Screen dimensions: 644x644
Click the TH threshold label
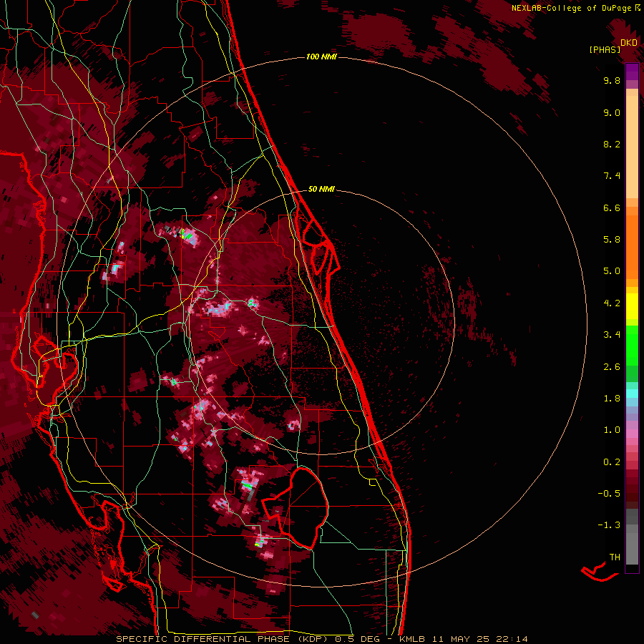click(615, 557)
